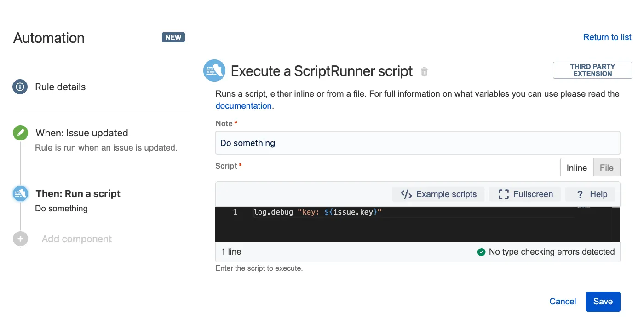Click Enter the script to execute hint

point(259,268)
